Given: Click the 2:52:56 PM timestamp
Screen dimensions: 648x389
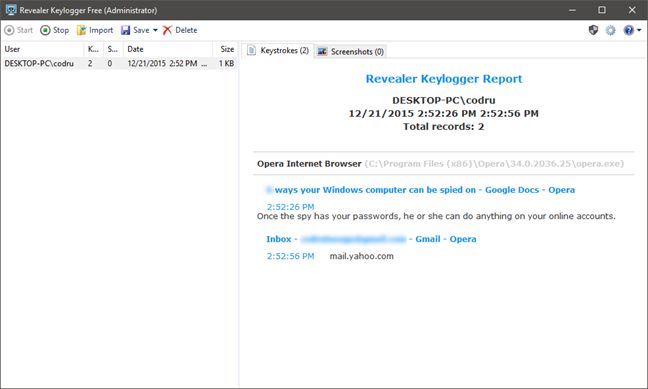Looking at the screenshot, I should [291, 256].
